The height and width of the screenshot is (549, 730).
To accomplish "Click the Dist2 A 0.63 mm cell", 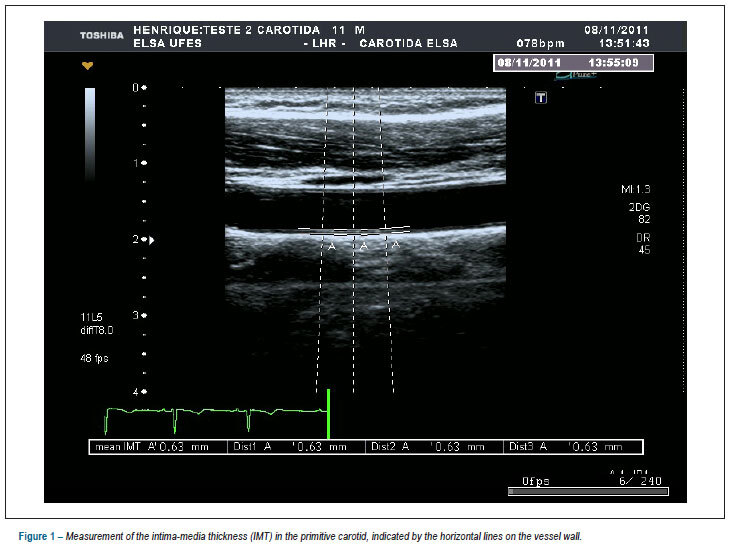I will pos(433,447).
